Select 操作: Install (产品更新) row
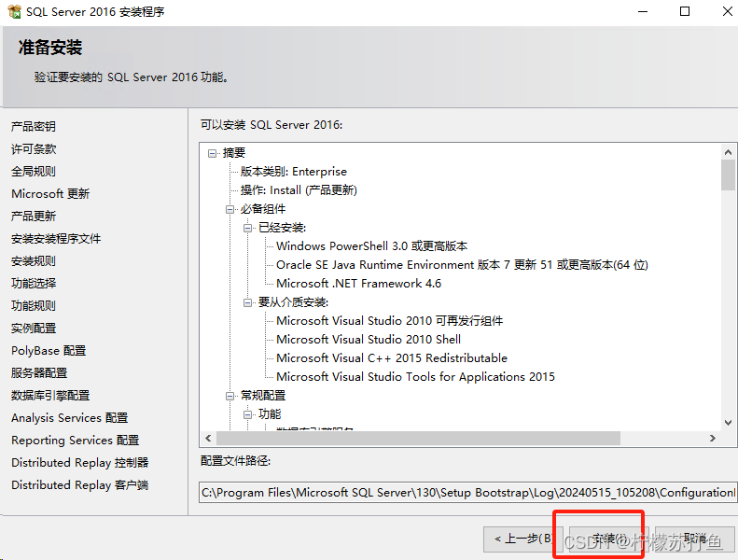 point(299,190)
